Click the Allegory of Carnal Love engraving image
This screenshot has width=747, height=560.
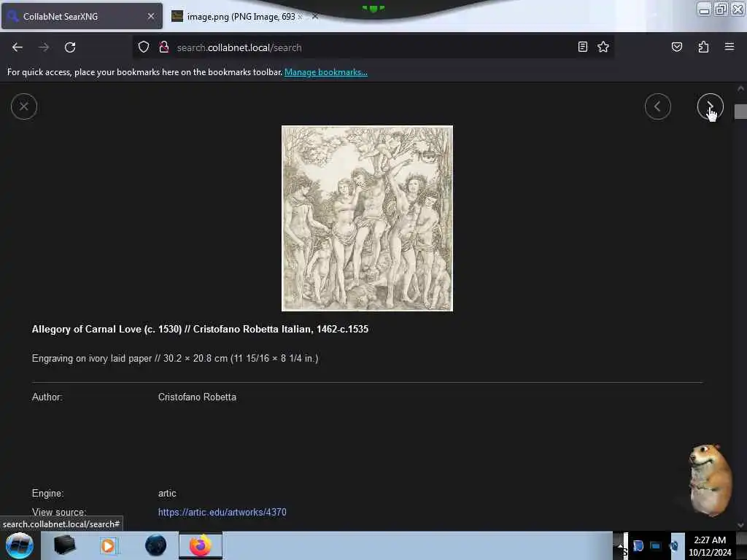pyautogui.click(x=367, y=219)
